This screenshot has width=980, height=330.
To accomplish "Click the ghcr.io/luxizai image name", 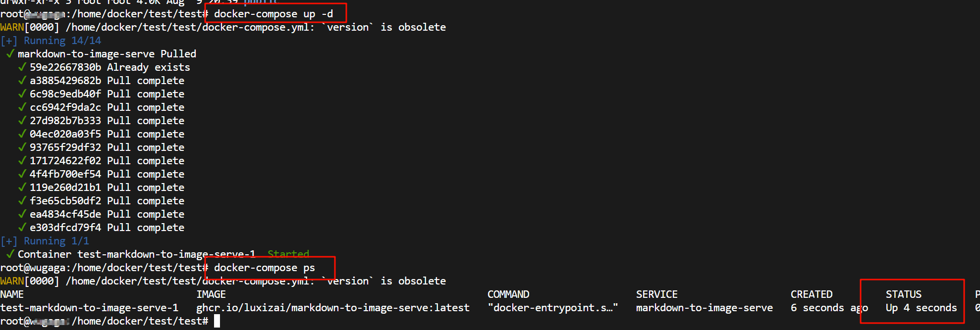I will (x=333, y=308).
